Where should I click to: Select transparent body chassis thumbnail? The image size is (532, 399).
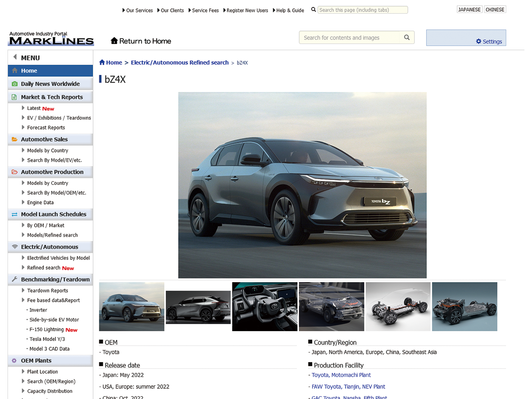click(332, 307)
